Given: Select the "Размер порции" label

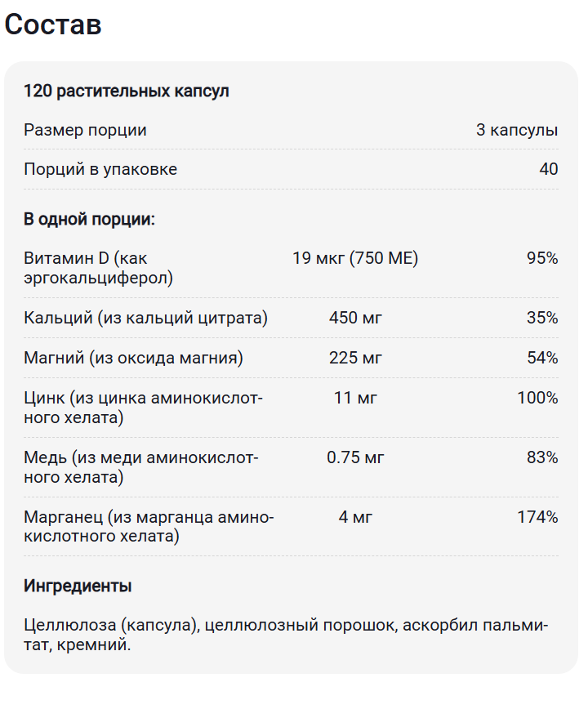Looking at the screenshot, I should click(x=86, y=130).
